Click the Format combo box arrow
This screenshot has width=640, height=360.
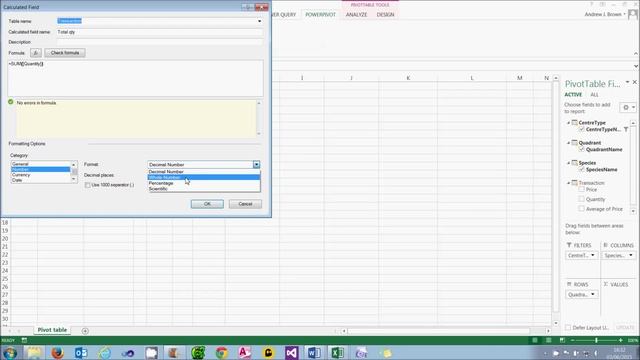click(256, 164)
